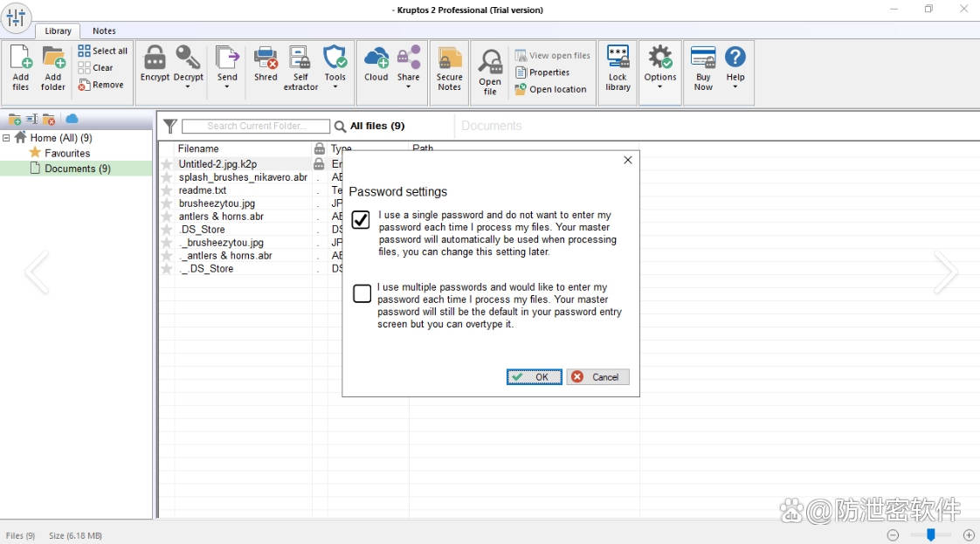Viewport: 980px width, 544px height.
Task: Open the application menu button at top-left
Action: (17, 17)
